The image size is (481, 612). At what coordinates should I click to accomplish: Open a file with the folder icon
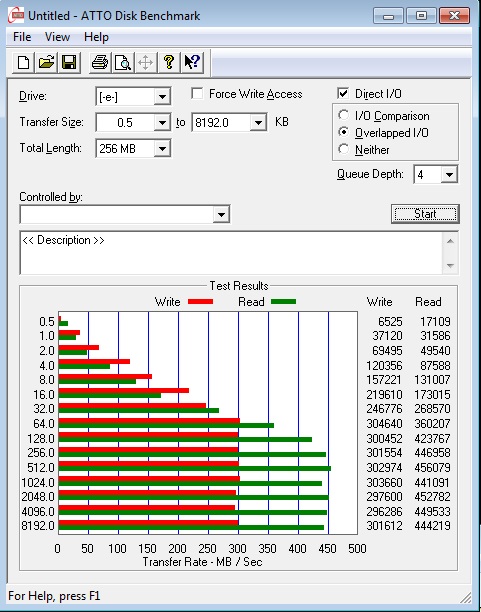pyautogui.click(x=46, y=62)
